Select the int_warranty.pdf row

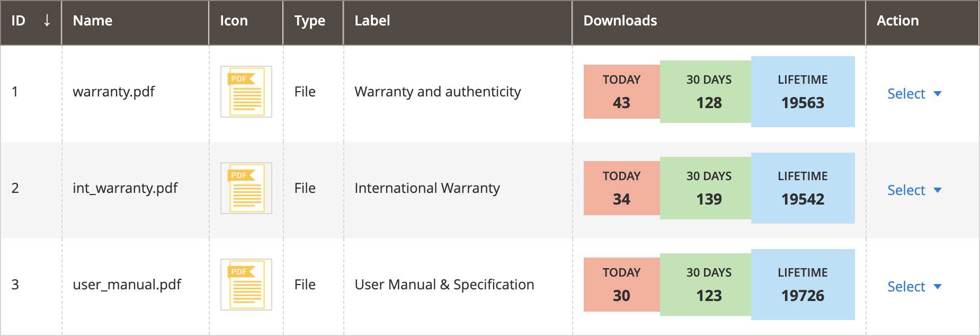pos(125,188)
